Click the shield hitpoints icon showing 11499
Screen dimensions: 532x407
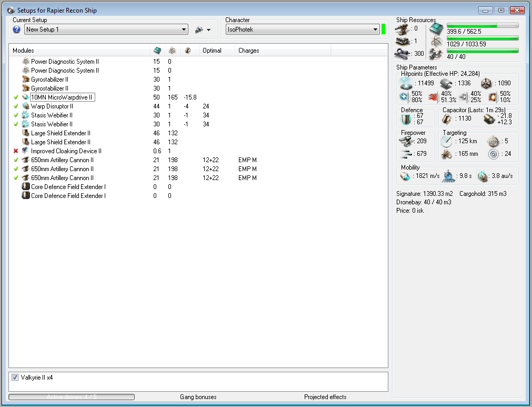tap(406, 83)
